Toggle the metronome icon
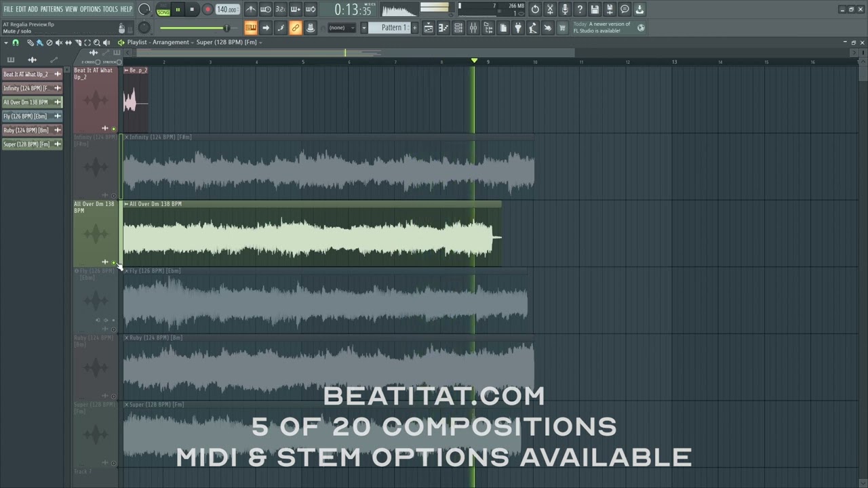Image resolution: width=868 pixels, height=488 pixels. point(251,9)
